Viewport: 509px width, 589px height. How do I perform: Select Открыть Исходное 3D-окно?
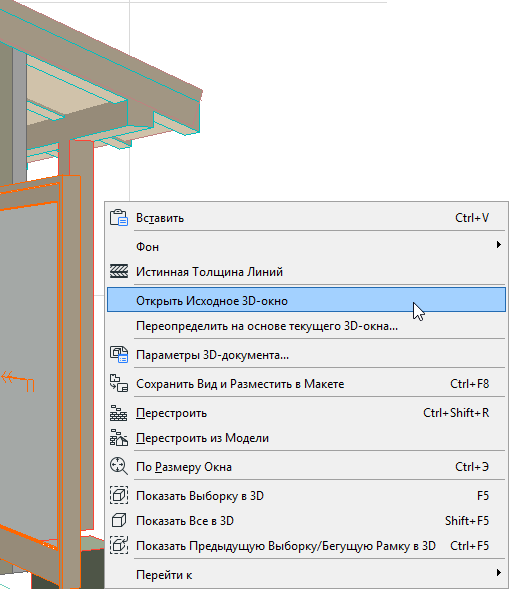[x=306, y=301]
